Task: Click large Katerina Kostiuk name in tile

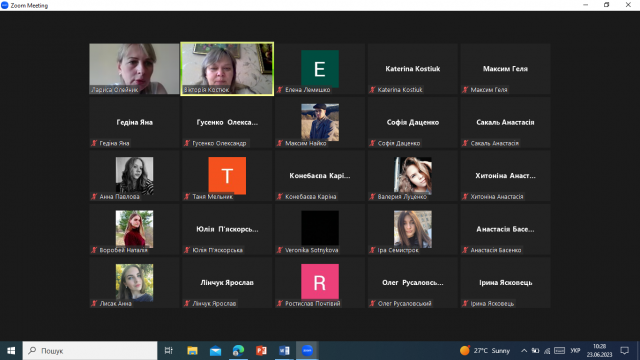Action: pos(413,69)
